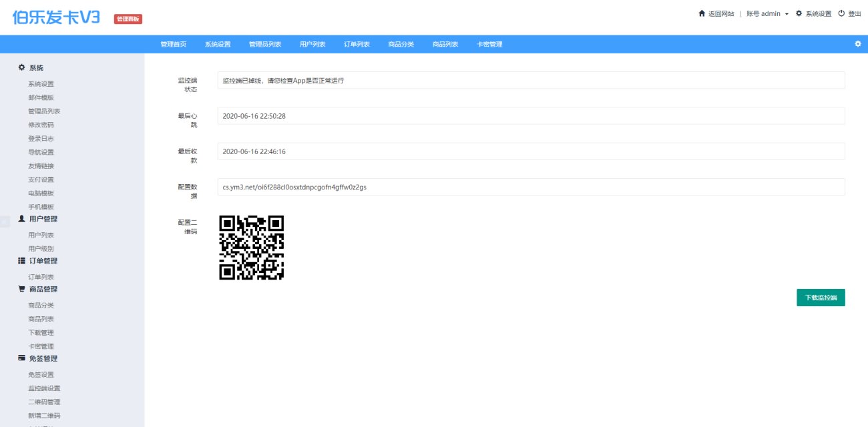Viewport: 868px width, 427px height.
Task: Click the home icon beside 返回网站
Action: (x=702, y=13)
